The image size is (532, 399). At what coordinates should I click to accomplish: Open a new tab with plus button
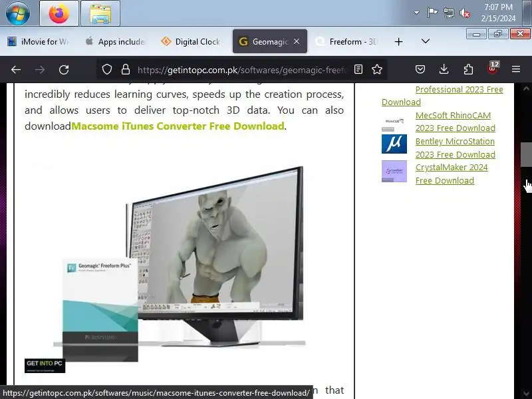tap(398, 41)
